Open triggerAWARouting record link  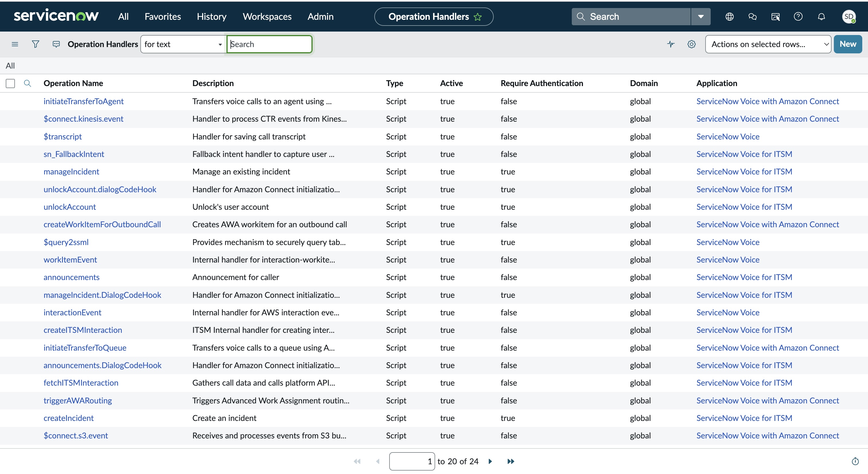point(78,401)
